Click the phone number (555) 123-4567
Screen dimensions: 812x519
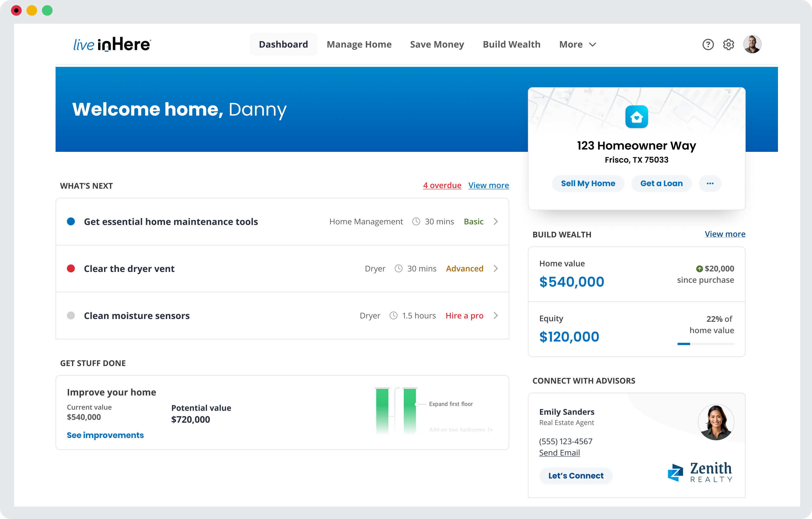point(566,441)
